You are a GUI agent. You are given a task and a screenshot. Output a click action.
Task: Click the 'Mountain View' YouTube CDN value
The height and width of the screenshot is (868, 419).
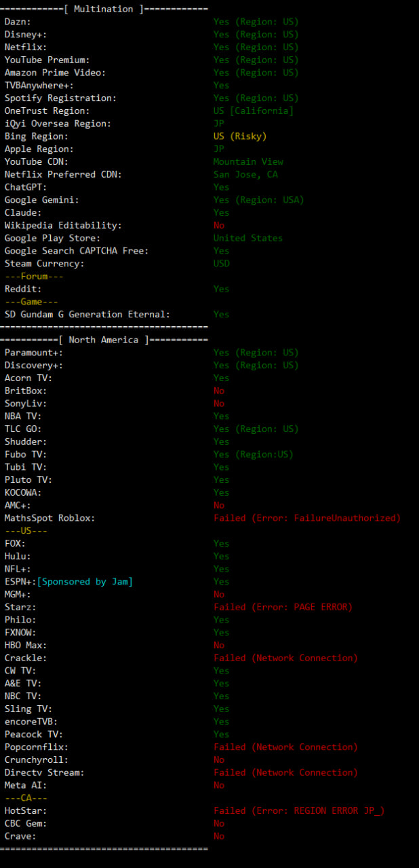(248, 161)
